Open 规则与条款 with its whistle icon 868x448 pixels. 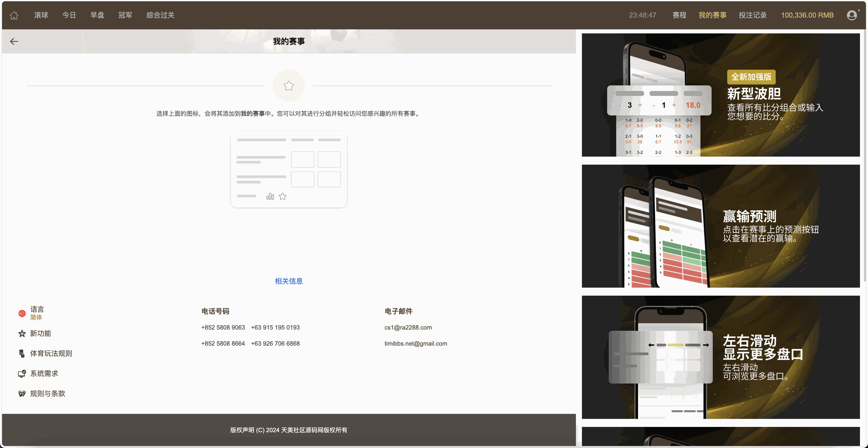pyautogui.click(x=22, y=393)
